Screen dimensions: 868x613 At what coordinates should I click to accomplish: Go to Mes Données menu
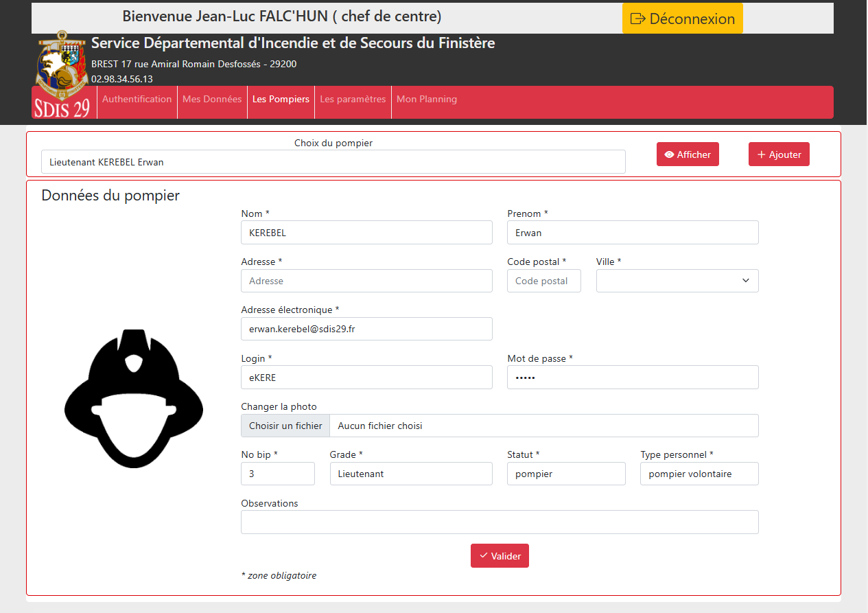tap(212, 100)
